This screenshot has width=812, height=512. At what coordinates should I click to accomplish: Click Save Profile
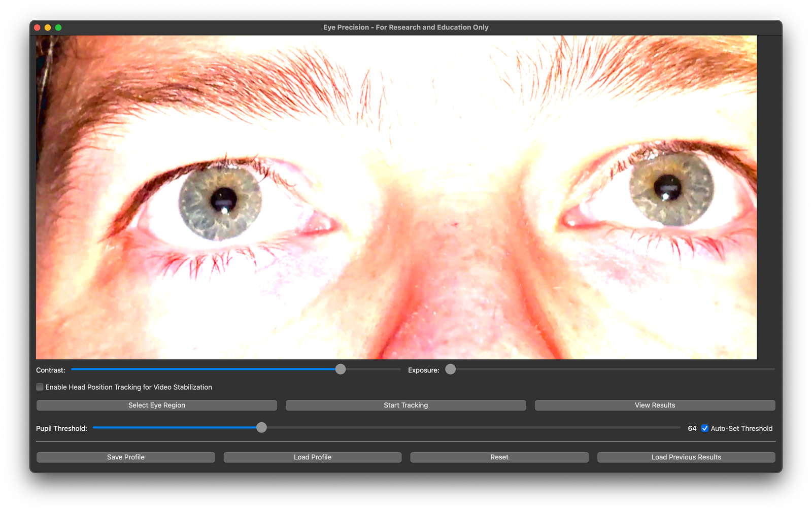click(x=125, y=457)
